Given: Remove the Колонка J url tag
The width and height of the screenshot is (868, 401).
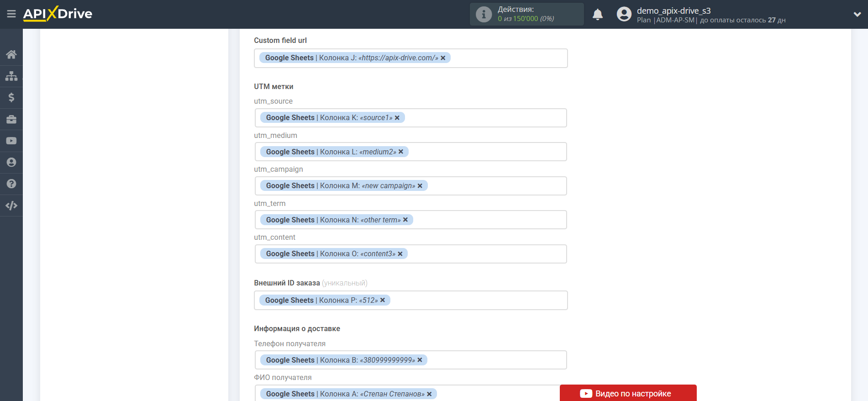Looking at the screenshot, I should pyautogui.click(x=443, y=58).
